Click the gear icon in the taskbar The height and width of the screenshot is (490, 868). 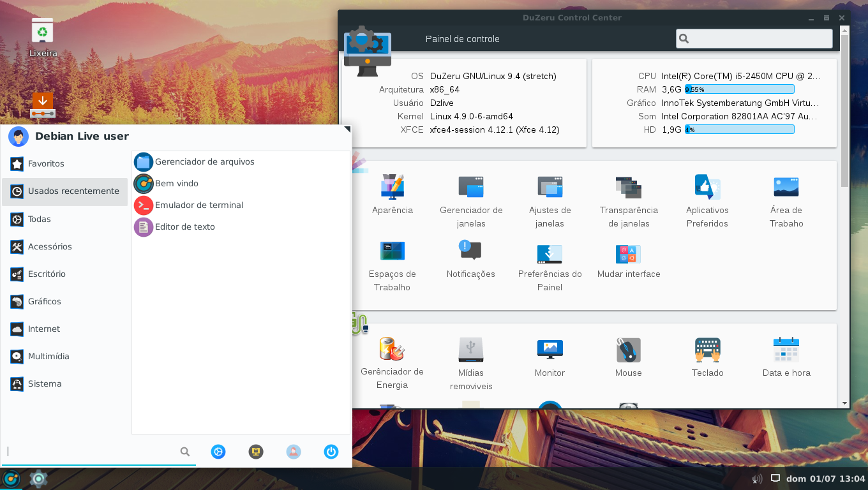pos(39,479)
